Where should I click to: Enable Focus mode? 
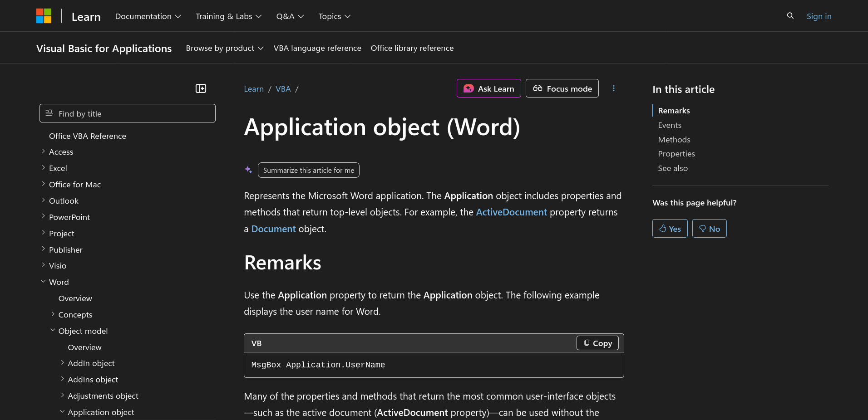tap(562, 88)
